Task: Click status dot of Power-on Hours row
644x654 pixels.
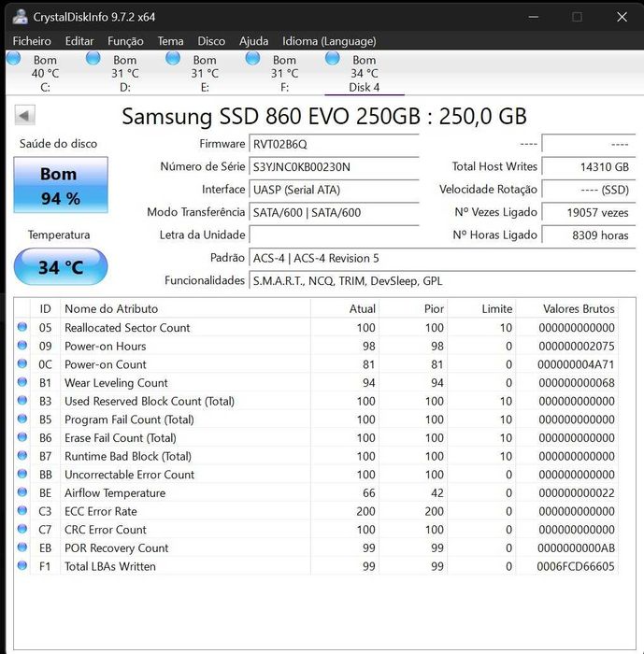Action: pyautogui.click(x=22, y=346)
